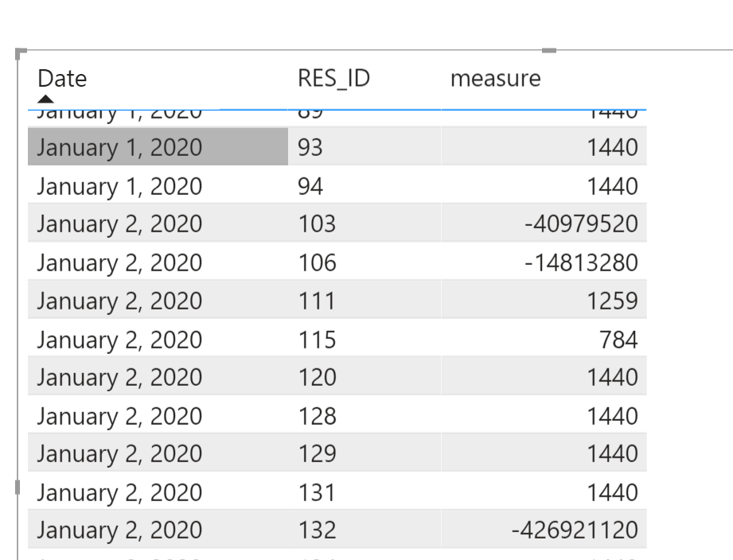The height and width of the screenshot is (560, 733).
Task: Select the January 1, 2020 date for RES_ID 94
Action: tap(158, 185)
